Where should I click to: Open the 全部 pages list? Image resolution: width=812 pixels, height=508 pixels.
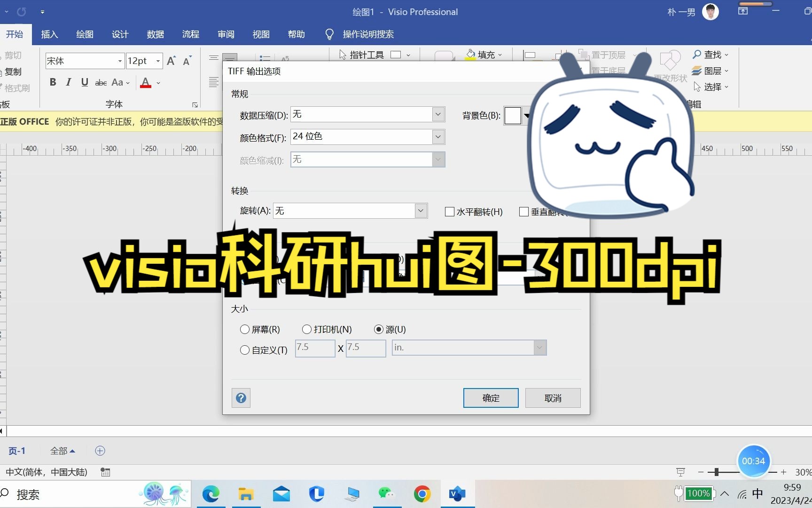click(x=62, y=451)
